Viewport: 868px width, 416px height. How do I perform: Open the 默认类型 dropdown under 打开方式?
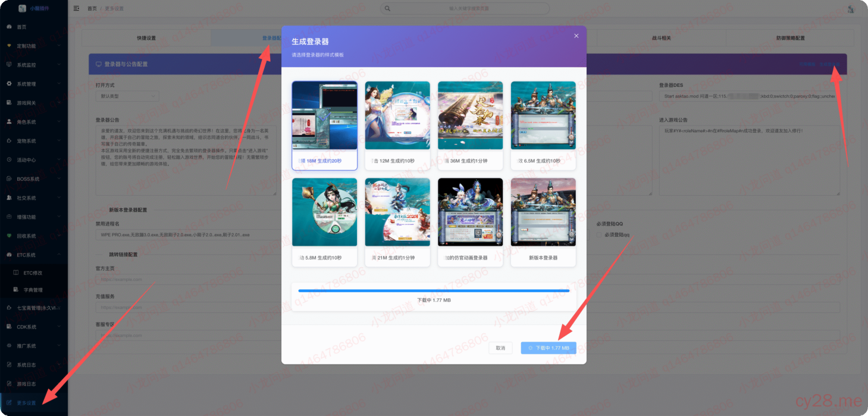pos(128,96)
